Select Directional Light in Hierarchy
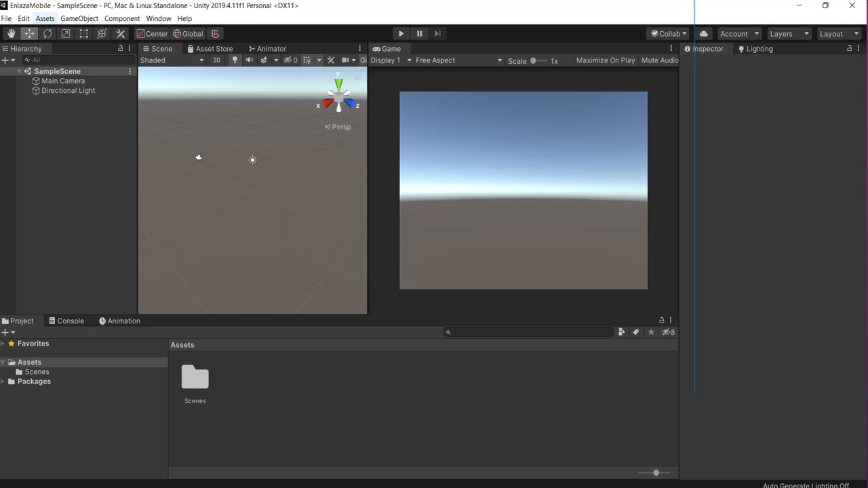This screenshot has width=868, height=488. [68, 90]
